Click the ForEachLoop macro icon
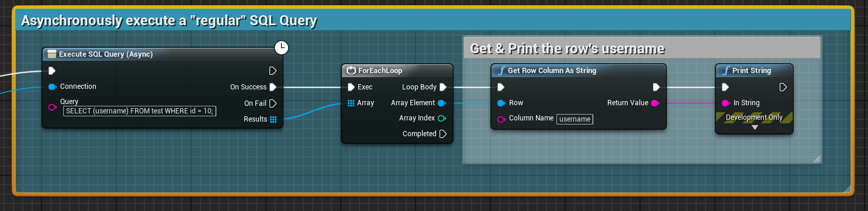 click(351, 71)
